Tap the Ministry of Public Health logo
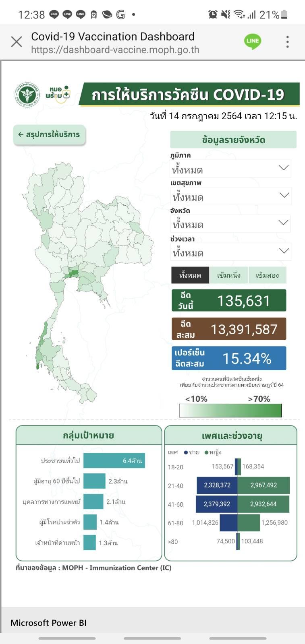This screenshot has width=305, height=644. [x=27, y=95]
